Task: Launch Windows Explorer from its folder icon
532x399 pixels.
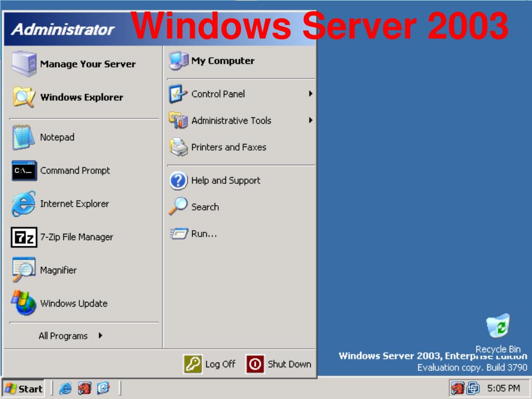Action: [24, 97]
